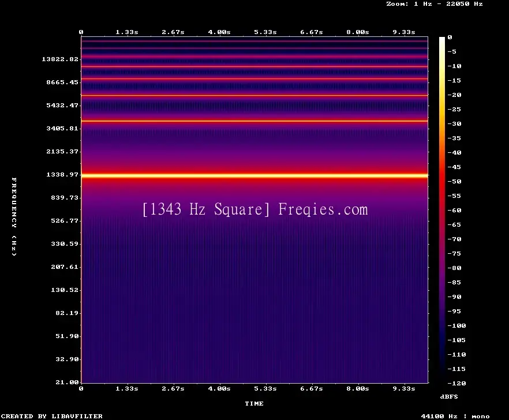Click the 1.33s label on the top time axis

tap(127, 32)
